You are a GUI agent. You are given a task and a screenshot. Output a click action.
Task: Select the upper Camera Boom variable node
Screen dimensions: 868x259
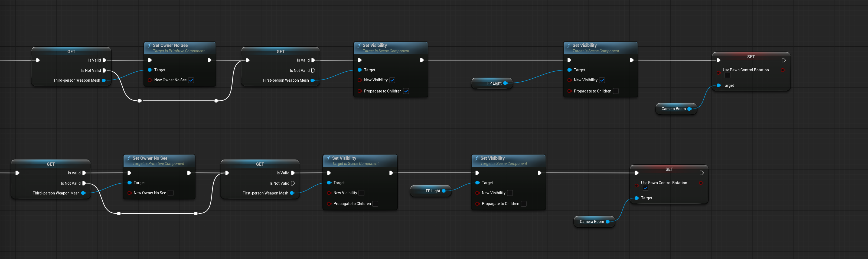click(676, 109)
